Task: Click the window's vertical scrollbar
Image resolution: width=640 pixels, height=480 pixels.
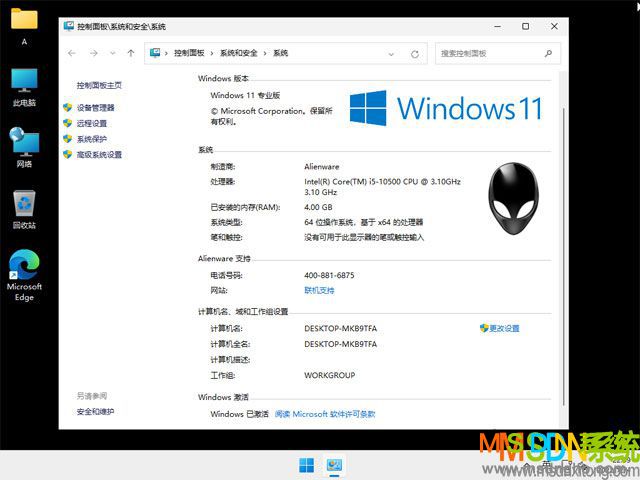Action: (x=564, y=257)
